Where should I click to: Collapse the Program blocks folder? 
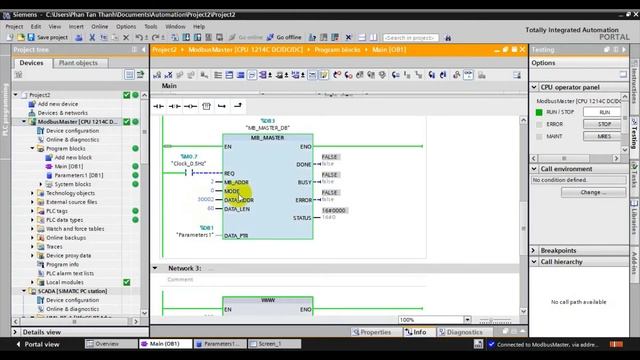[x=32, y=149]
